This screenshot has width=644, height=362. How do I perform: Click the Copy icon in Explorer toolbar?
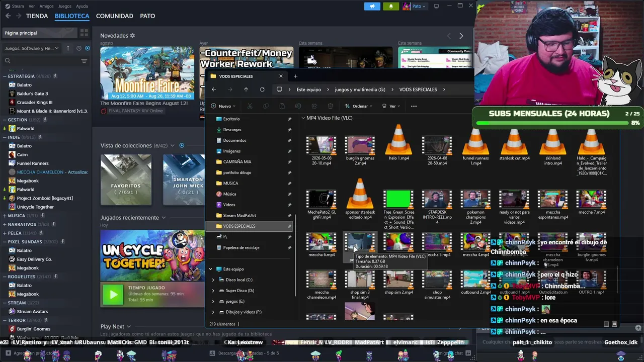coord(266,106)
